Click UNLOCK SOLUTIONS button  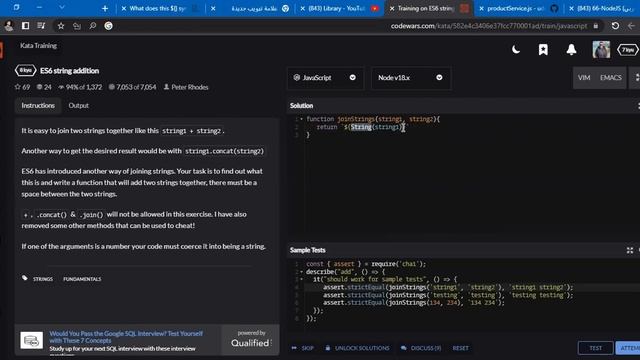pyautogui.click(x=357, y=348)
